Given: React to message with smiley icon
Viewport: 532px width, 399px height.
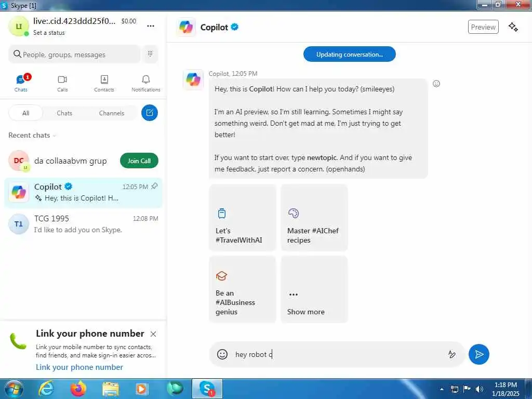Looking at the screenshot, I should pyautogui.click(x=436, y=84).
